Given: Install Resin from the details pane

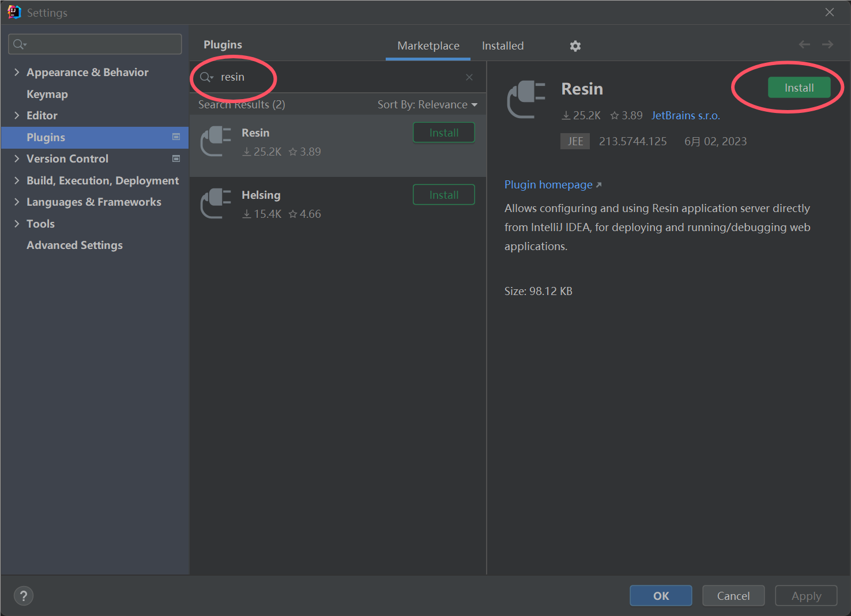Looking at the screenshot, I should click(x=799, y=88).
